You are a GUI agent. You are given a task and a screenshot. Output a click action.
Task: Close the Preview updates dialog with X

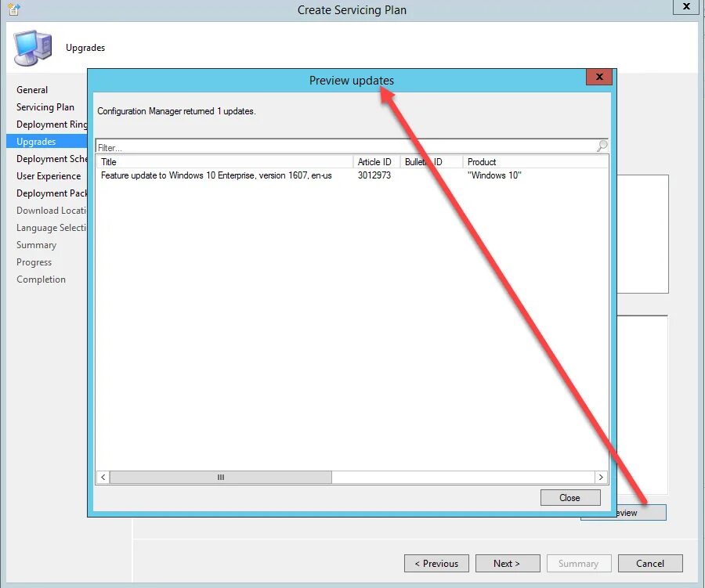(x=599, y=77)
